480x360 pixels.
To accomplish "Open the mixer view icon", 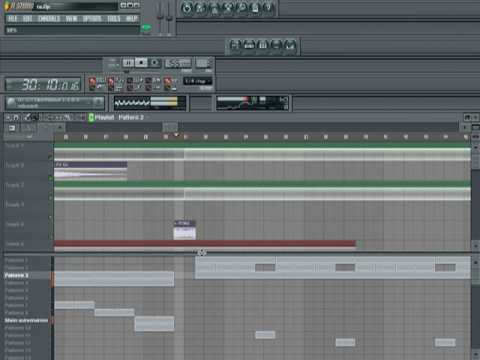I will (x=290, y=45).
